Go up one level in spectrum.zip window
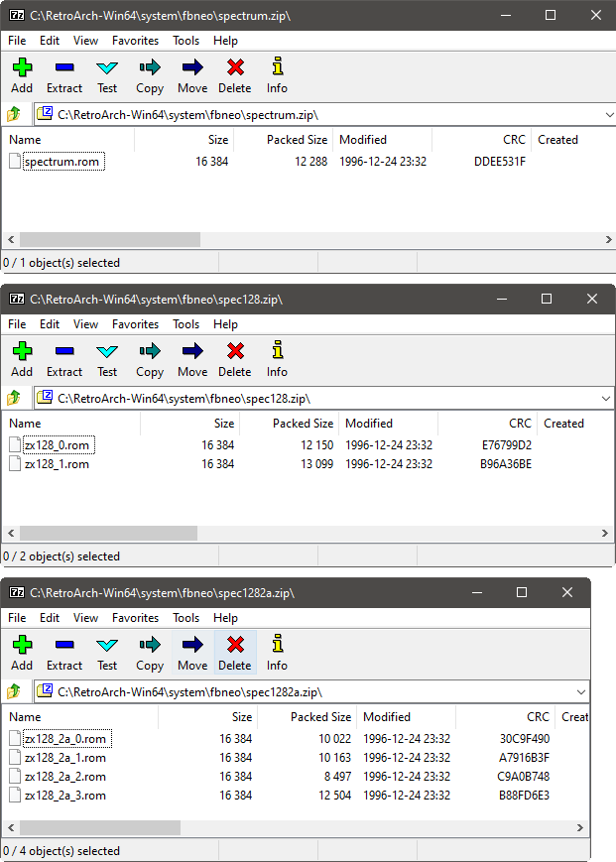The width and height of the screenshot is (616, 862). tap(14, 114)
